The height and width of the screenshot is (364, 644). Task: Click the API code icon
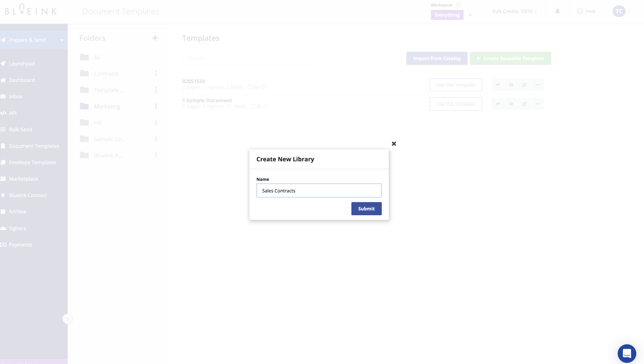point(3,113)
